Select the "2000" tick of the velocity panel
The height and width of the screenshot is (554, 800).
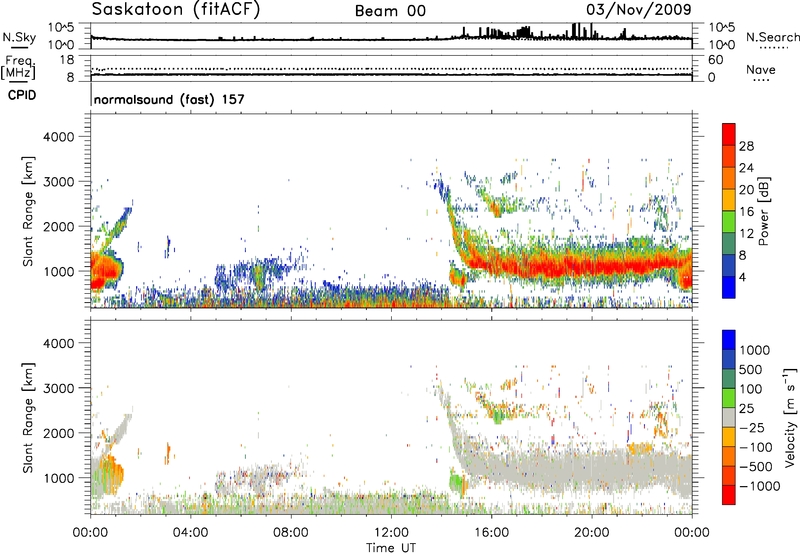(x=58, y=433)
